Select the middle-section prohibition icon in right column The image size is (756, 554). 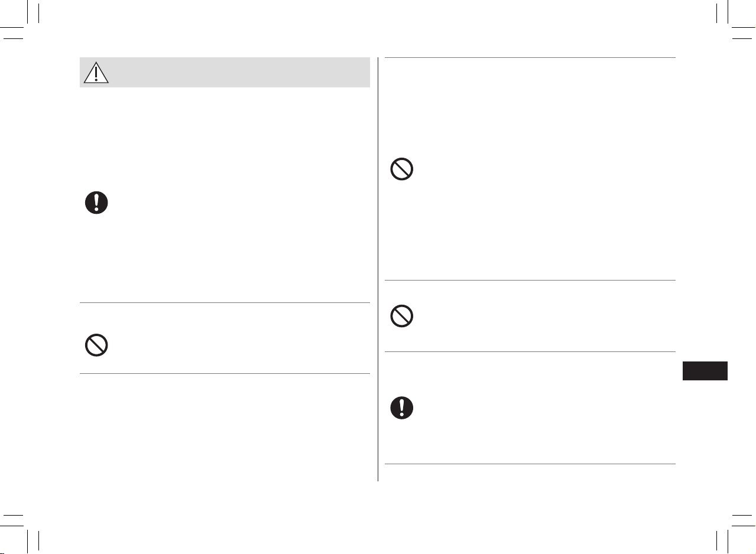(x=402, y=317)
